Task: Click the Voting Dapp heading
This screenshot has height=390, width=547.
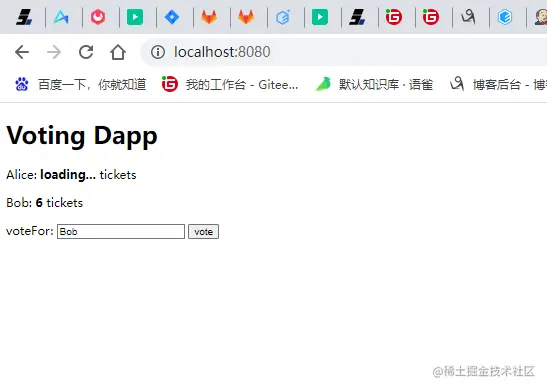Action: (82, 135)
